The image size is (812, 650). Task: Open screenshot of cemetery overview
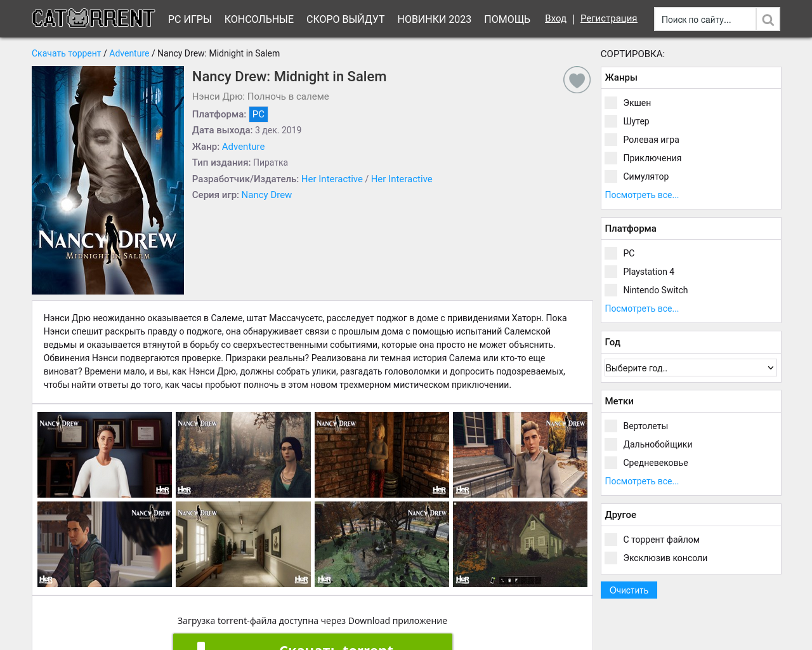(x=382, y=544)
